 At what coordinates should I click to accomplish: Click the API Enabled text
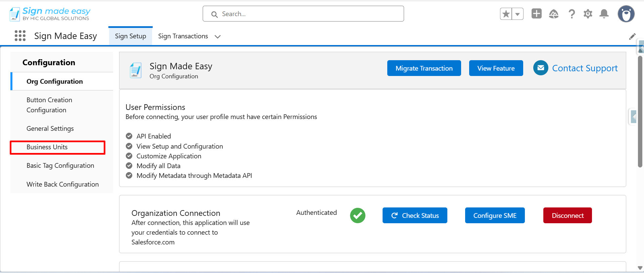pyautogui.click(x=154, y=136)
